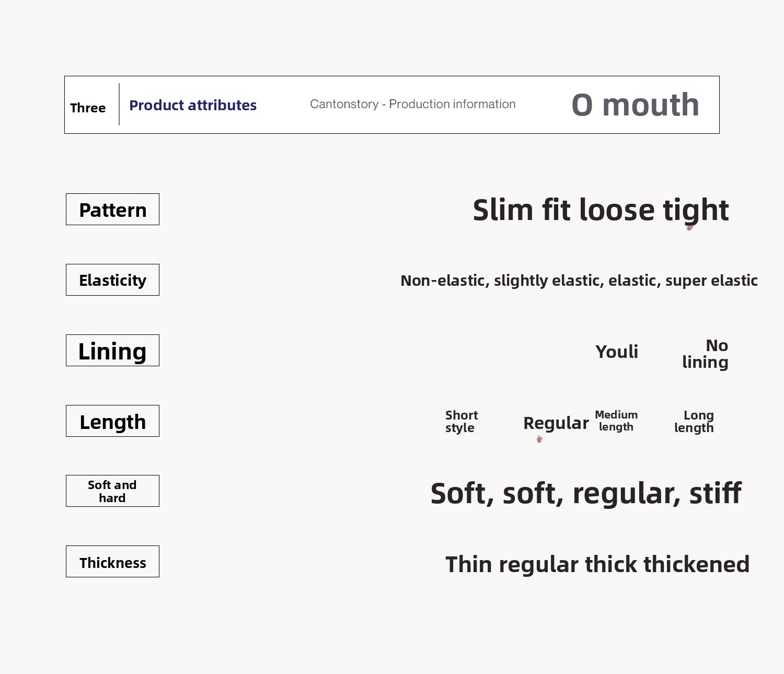Screen dimensions: 784x674
Task: Choose the "Youli" lining option
Action: coord(617,352)
